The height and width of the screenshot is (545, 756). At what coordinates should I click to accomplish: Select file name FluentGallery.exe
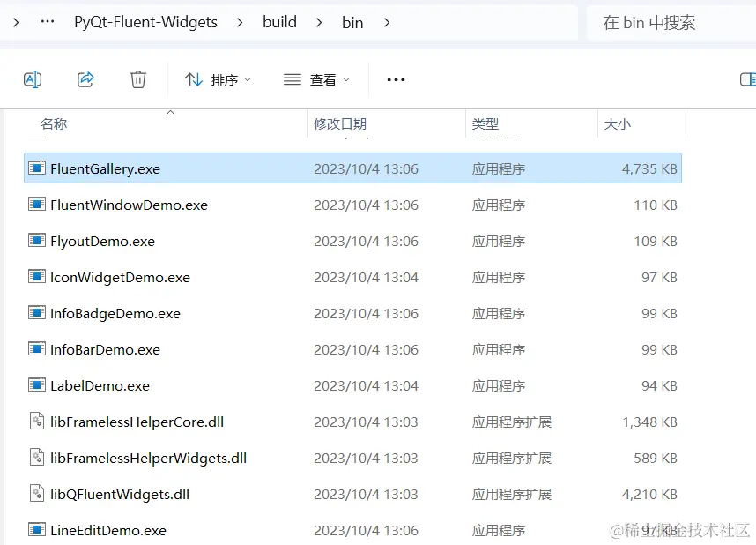click(x=105, y=169)
